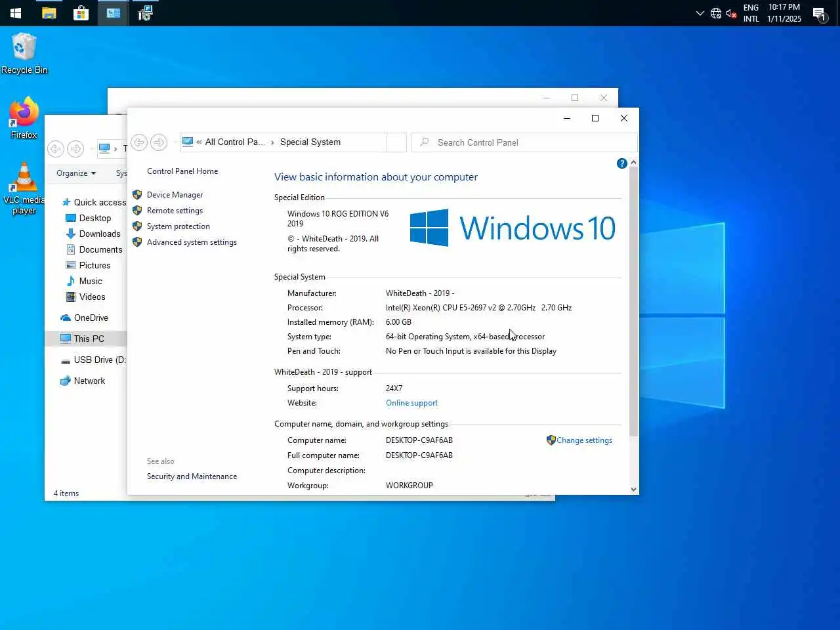This screenshot has height=630, width=840.
Task: Select Downloads in Explorer navigation pane
Action: click(x=93, y=234)
